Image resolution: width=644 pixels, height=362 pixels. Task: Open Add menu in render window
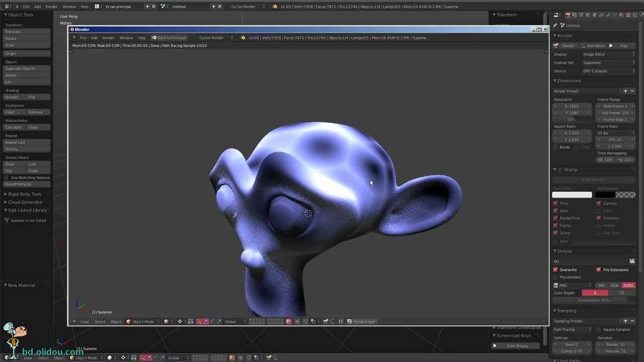(94, 38)
